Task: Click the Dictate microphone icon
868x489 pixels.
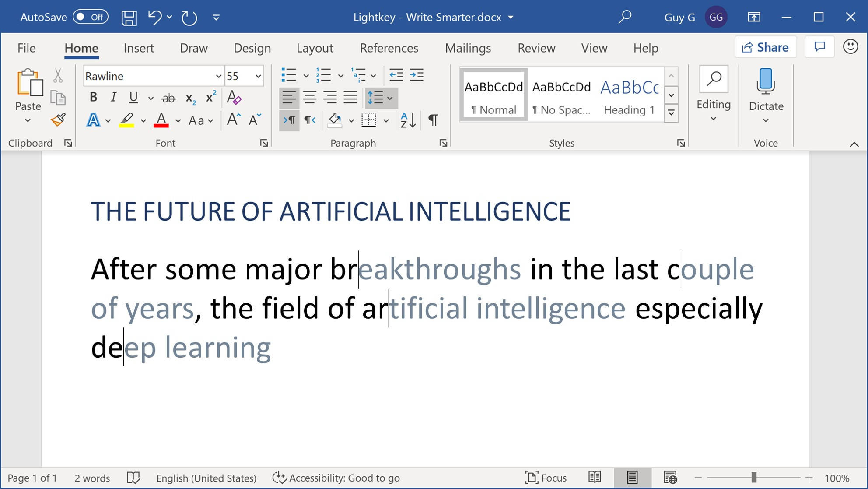Action: tap(766, 81)
